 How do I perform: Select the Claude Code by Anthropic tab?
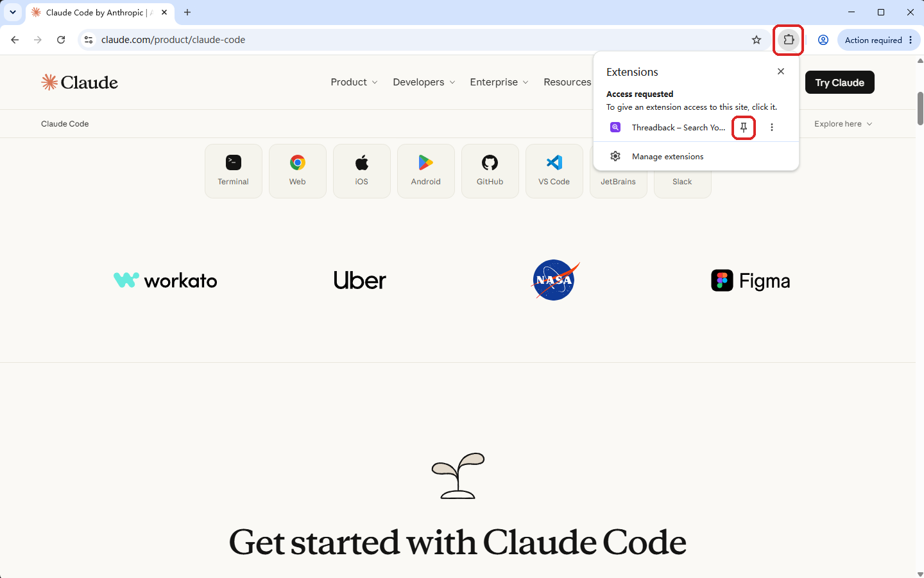click(x=99, y=12)
